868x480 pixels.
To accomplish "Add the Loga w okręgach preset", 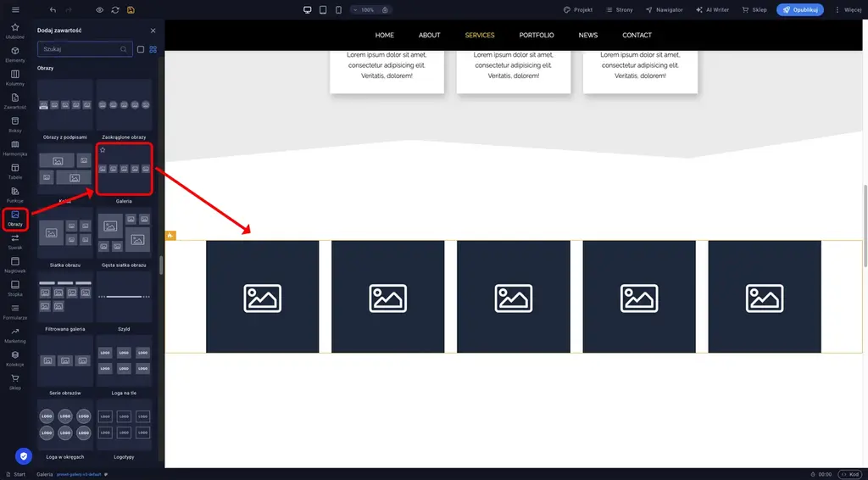I will (65, 425).
